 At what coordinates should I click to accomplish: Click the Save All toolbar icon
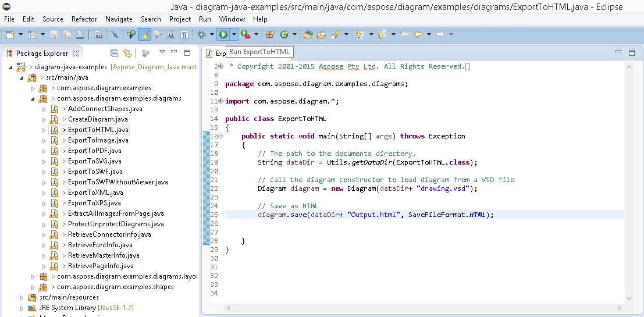66,34
